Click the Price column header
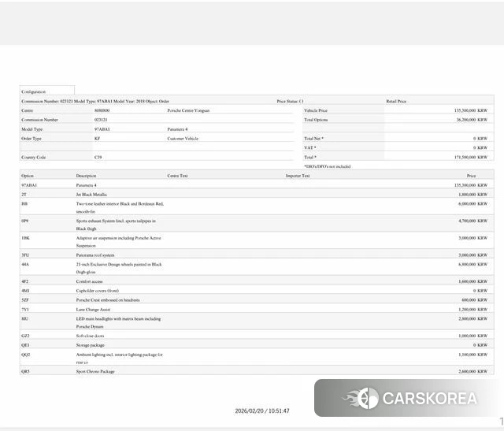 pos(471,176)
